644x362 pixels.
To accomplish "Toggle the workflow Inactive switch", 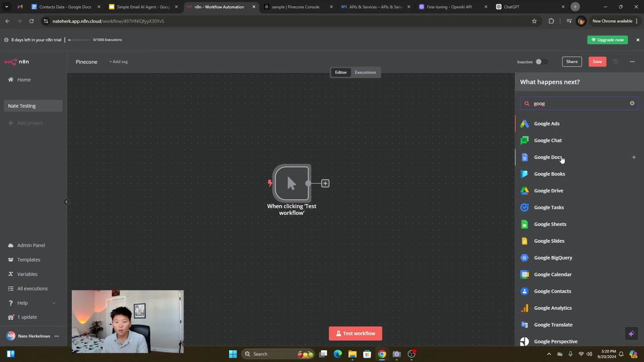I will pyautogui.click(x=541, y=62).
